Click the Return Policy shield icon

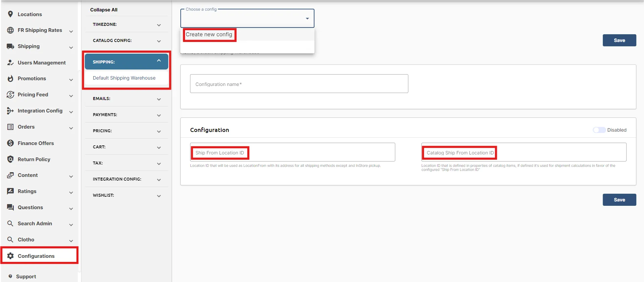[10, 159]
